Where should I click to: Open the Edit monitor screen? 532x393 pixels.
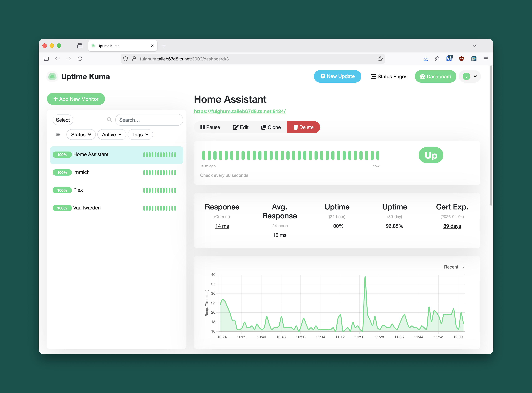(241, 127)
